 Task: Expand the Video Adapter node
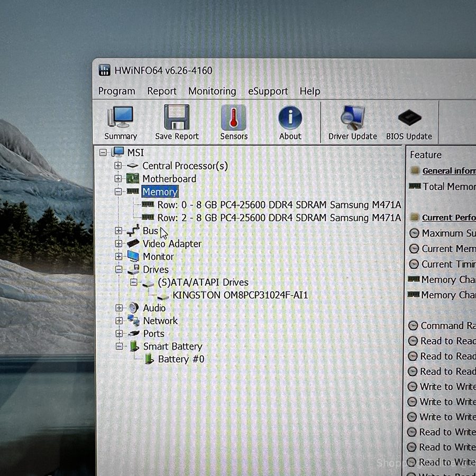coord(118,243)
